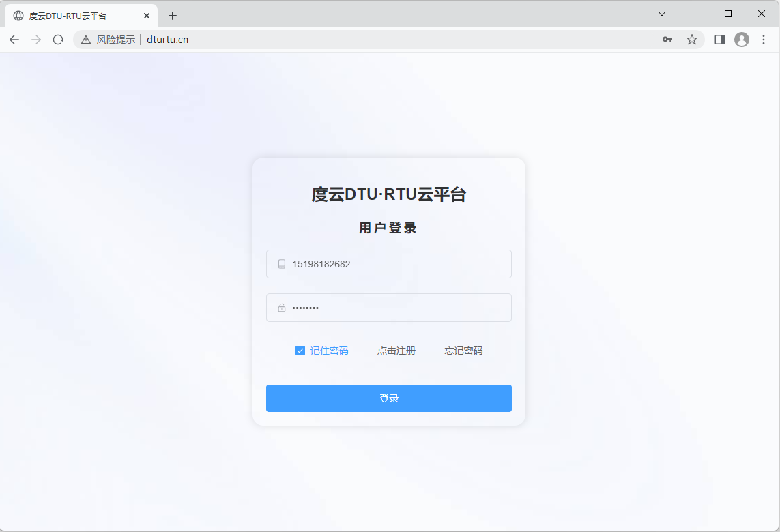780x532 pixels.
Task: Click the user profile avatar icon
Action: [742, 40]
